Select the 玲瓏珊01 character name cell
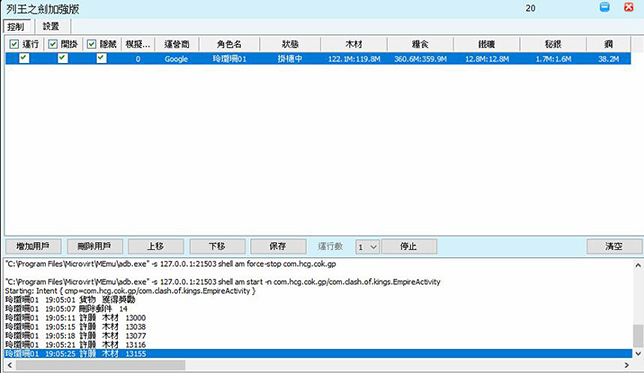The height and width of the screenshot is (373, 644). click(x=229, y=59)
